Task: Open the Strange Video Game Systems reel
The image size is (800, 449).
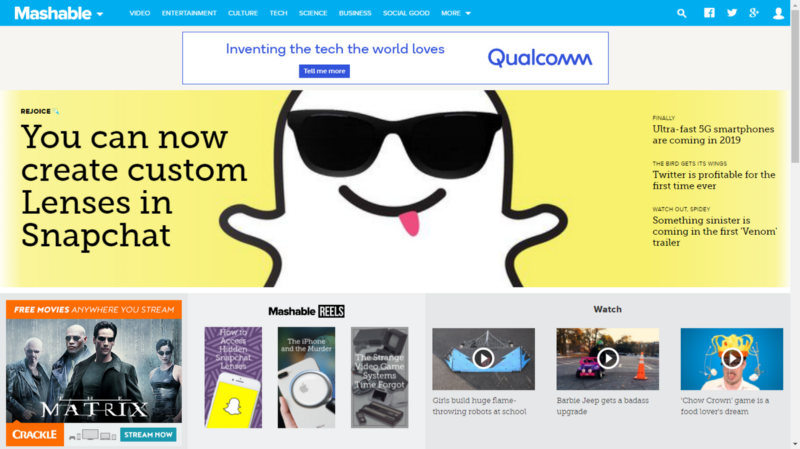Action: [x=380, y=378]
